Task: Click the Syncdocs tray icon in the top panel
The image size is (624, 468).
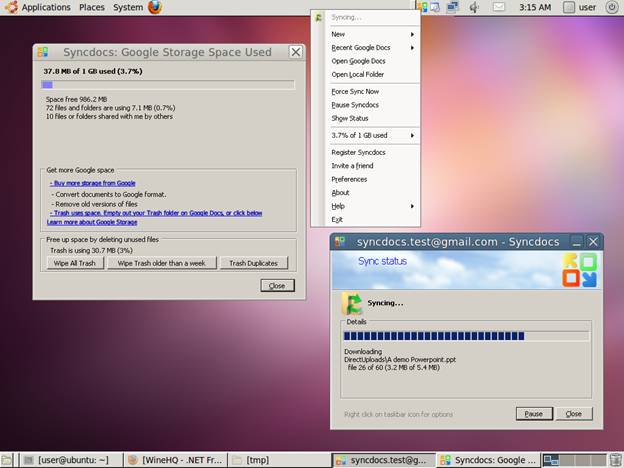Action: click(x=422, y=7)
